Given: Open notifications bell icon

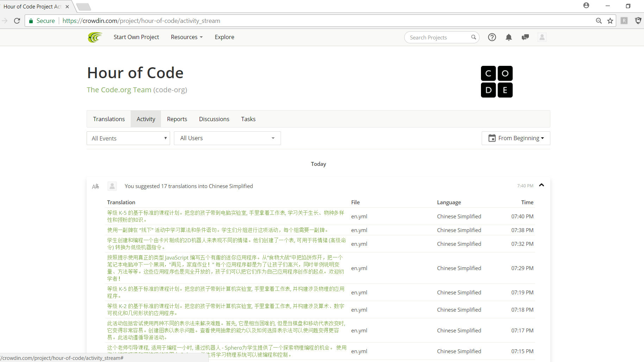Looking at the screenshot, I should pos(508,37).
